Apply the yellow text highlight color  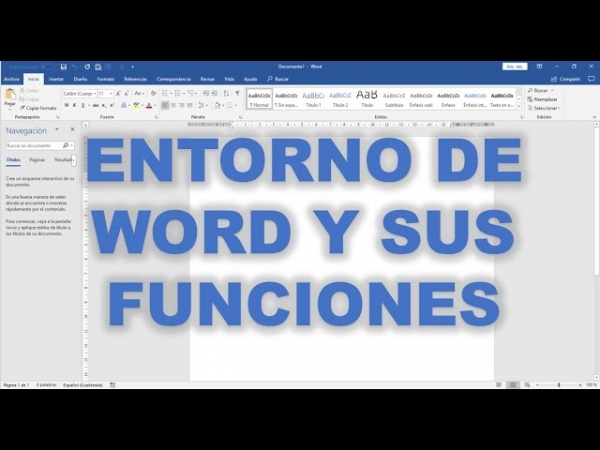tap(136, 105)
